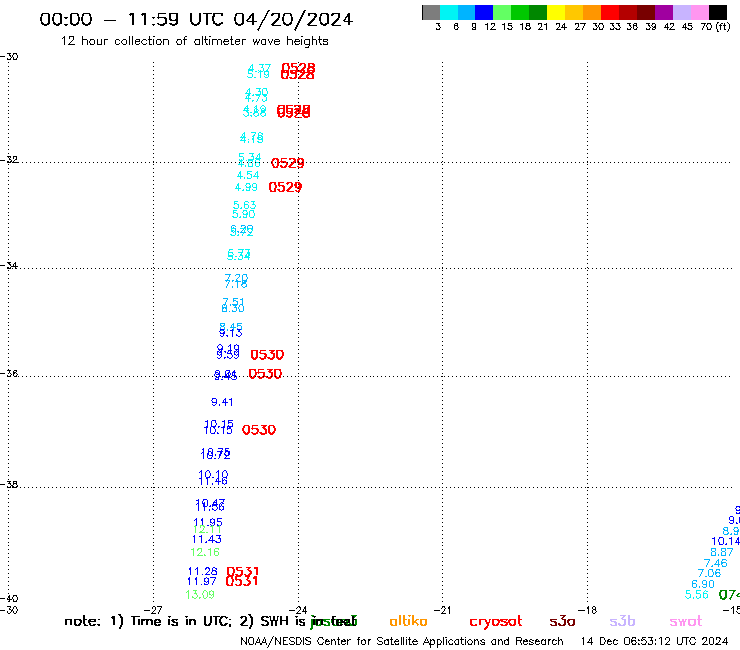Click the '0530' time label beside 10.15

[x=259, y=430]
